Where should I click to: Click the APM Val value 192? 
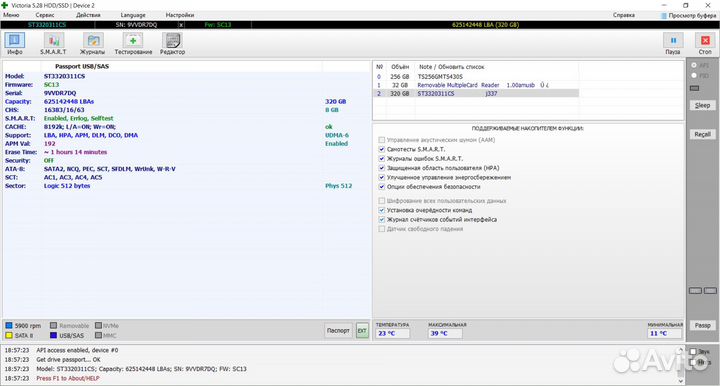tap(50, 144)
